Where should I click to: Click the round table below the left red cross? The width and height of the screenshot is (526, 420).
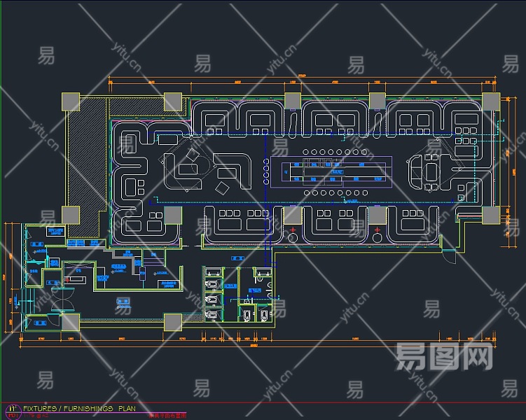coord(293,238)
